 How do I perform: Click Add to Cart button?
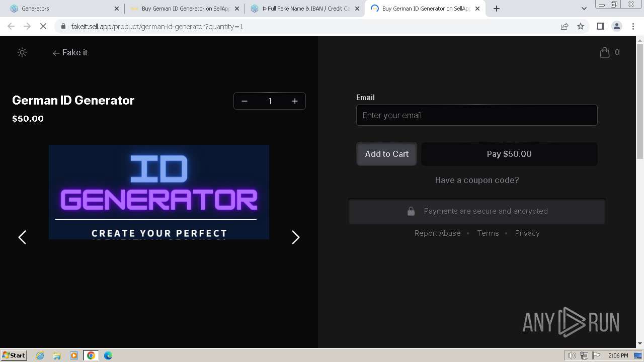(386, 154)
